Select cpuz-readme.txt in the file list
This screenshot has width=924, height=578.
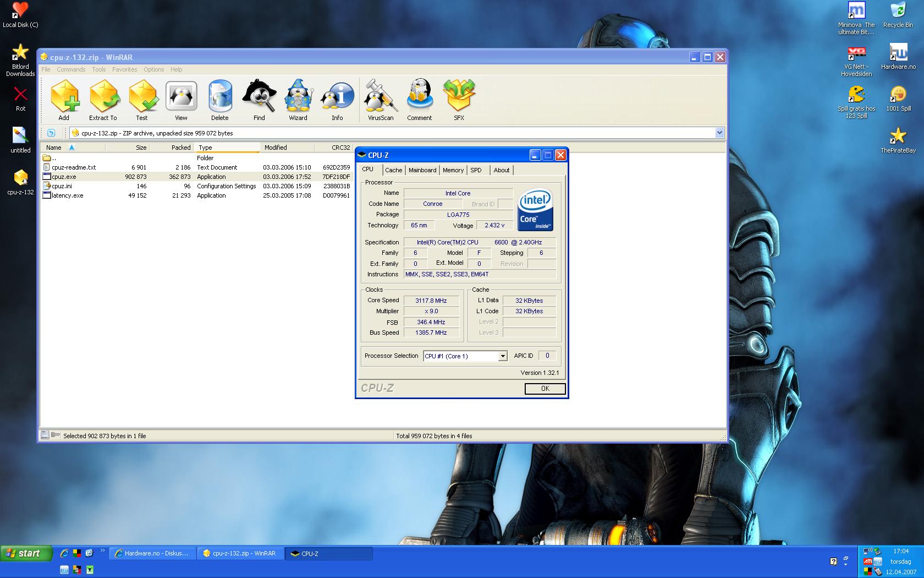[196, 167]
